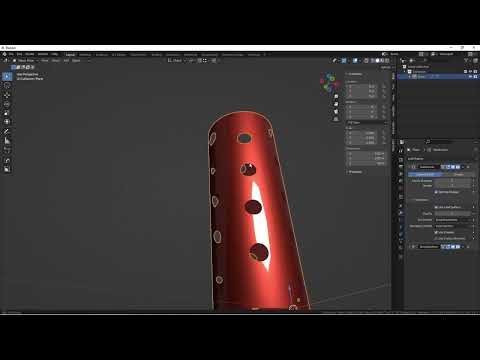The width and height of the screenshot is (480, 360).
Task: Click the pan view hand icon
Action: tap(336, 104)
